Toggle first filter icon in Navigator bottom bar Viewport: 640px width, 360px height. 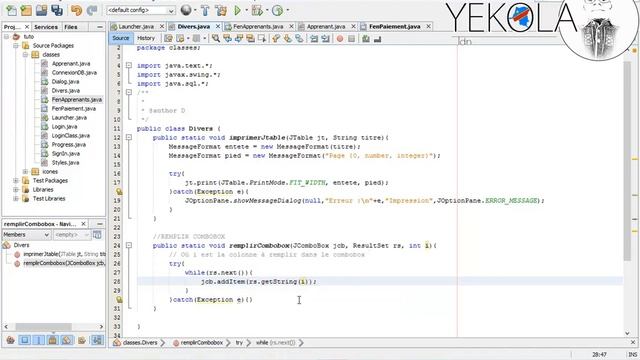coord(11,340)
